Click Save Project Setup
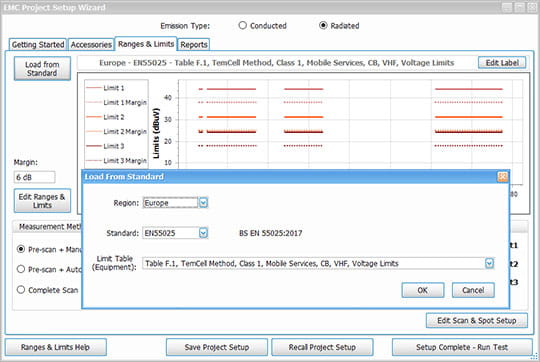This screenshot has width=540, height=362. pos(217,347)
